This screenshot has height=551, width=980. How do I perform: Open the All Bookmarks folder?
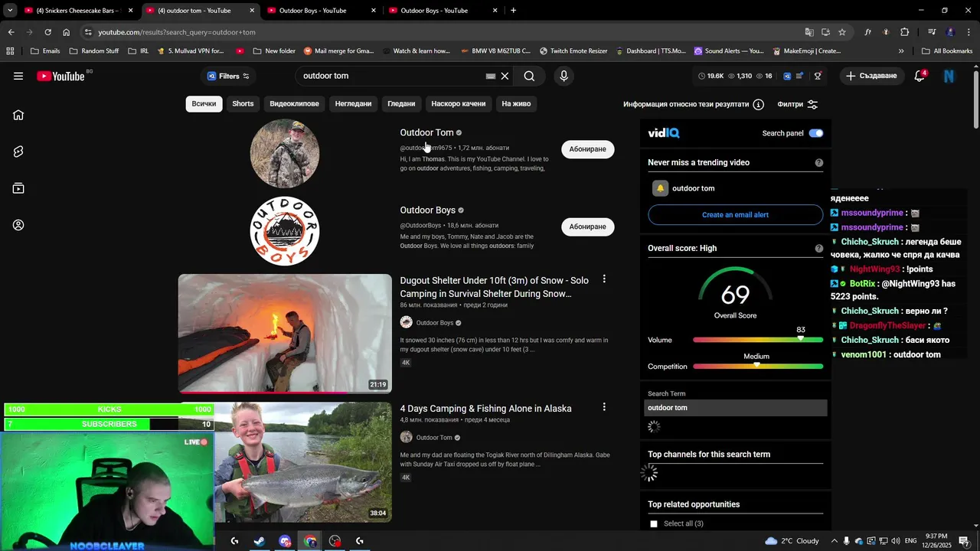point(947,51)
